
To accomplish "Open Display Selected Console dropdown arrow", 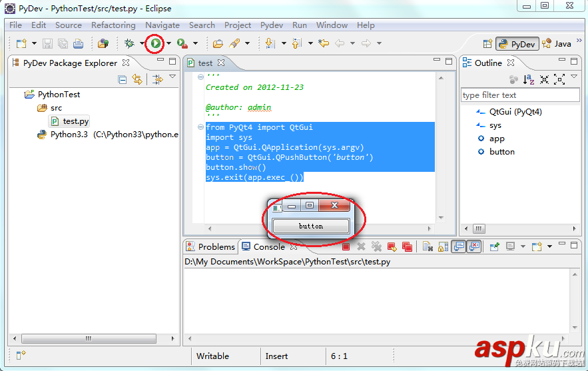I will [x=523, y=247].
